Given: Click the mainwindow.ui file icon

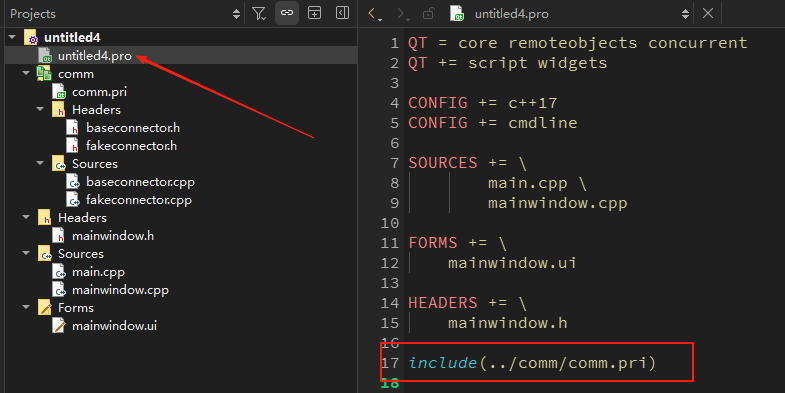Looking at the screenshot, I should pos(59,326).
